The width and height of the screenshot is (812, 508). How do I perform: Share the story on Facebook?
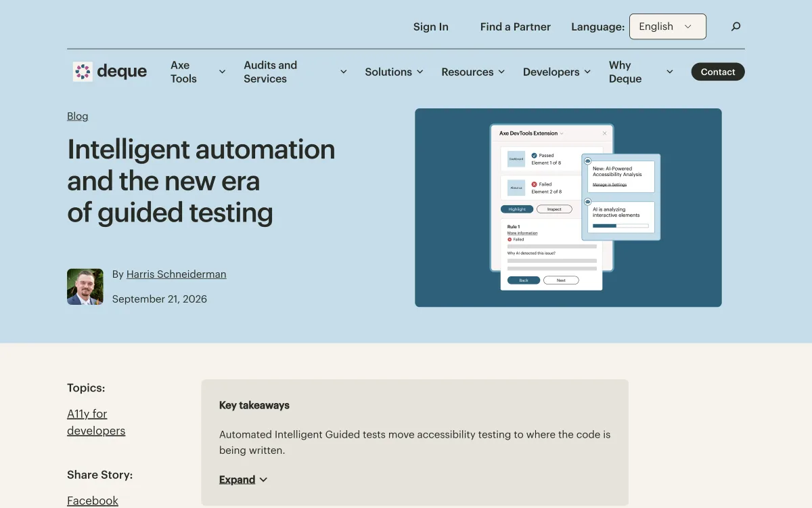point(93,501)
